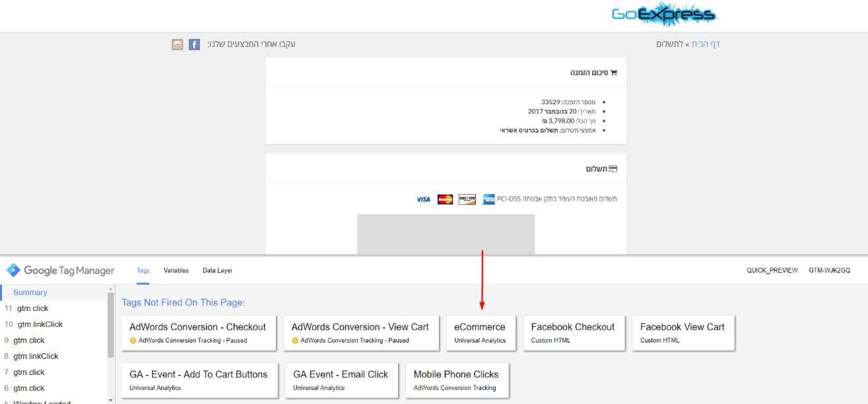Click the payment method line אמצעי תשלום

pyautogui.click(x=548, y=130)
